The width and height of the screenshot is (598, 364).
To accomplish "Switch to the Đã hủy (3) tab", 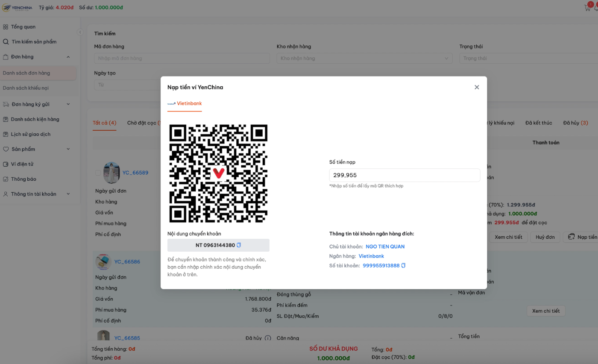I will pos(575,123).
